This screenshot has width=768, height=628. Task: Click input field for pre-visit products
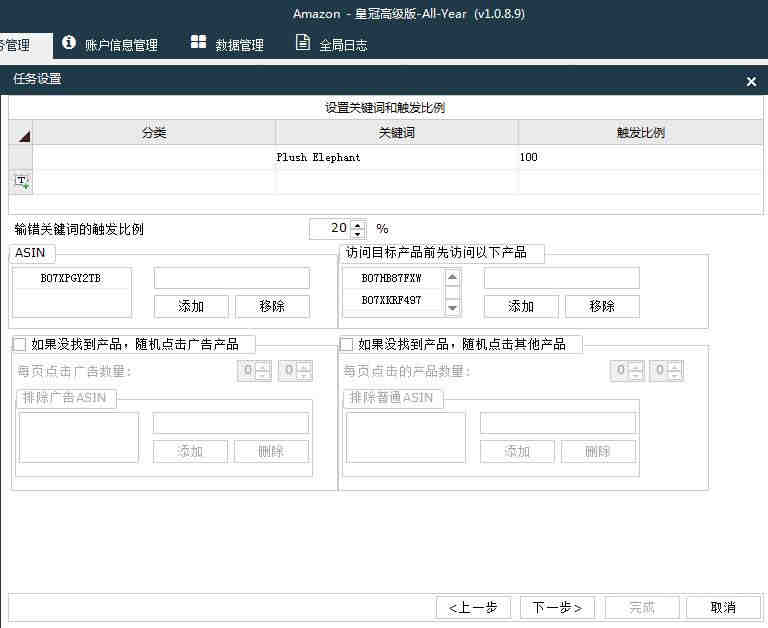pos(562,278)
